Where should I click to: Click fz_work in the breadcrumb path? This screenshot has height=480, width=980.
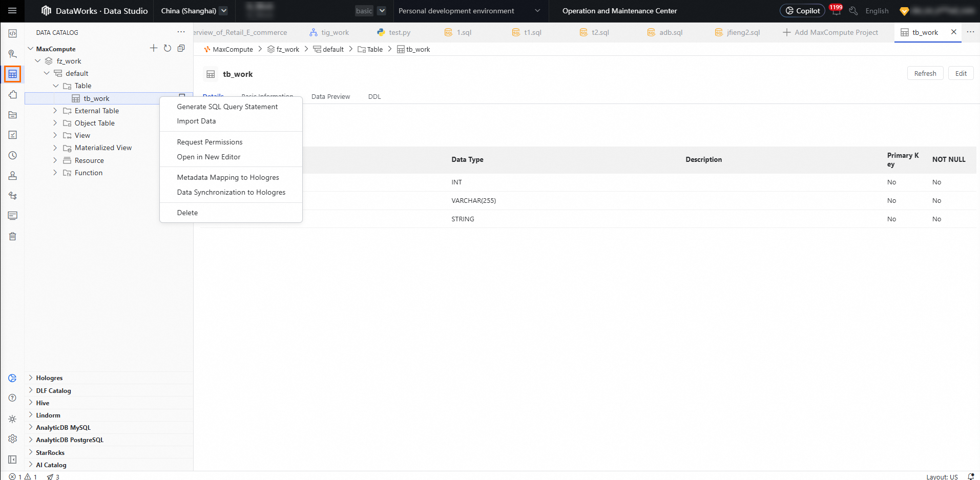[283, 49]
